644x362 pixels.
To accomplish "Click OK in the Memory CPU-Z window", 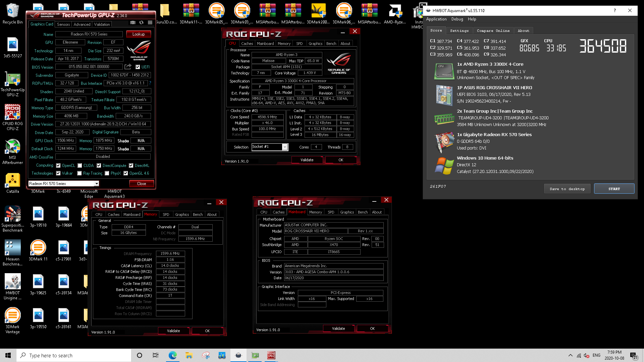I will [x=207, y=331].
